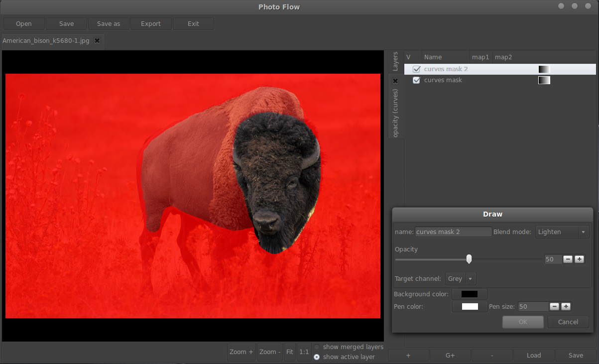The height and width of the screenshot is (364, 599).
Task: Click the Zoom + tool
Action: pyautogui.click(x=241, y=352)
